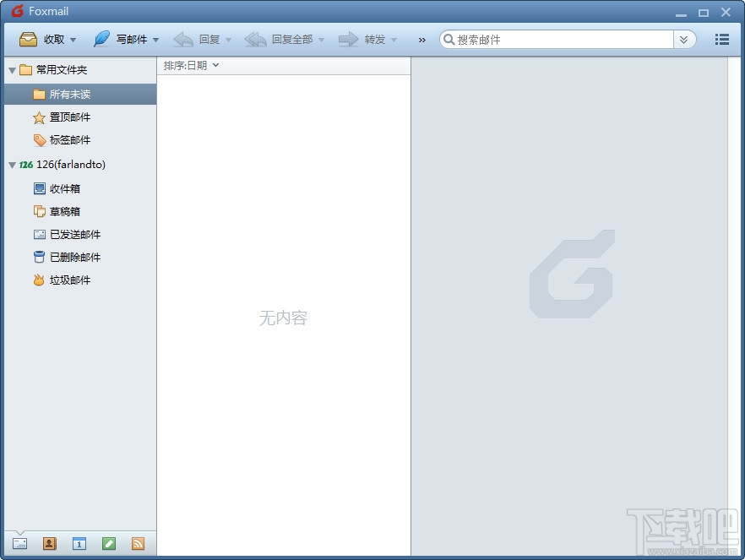This screenshot has height=560, width=745.
Task: Open the RSS feed reader icon
Action: 139,543
